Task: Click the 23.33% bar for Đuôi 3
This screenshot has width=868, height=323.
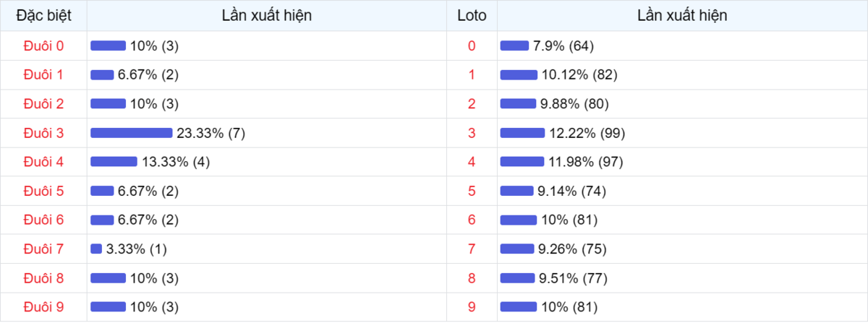Action: click(x=131, y=133)
